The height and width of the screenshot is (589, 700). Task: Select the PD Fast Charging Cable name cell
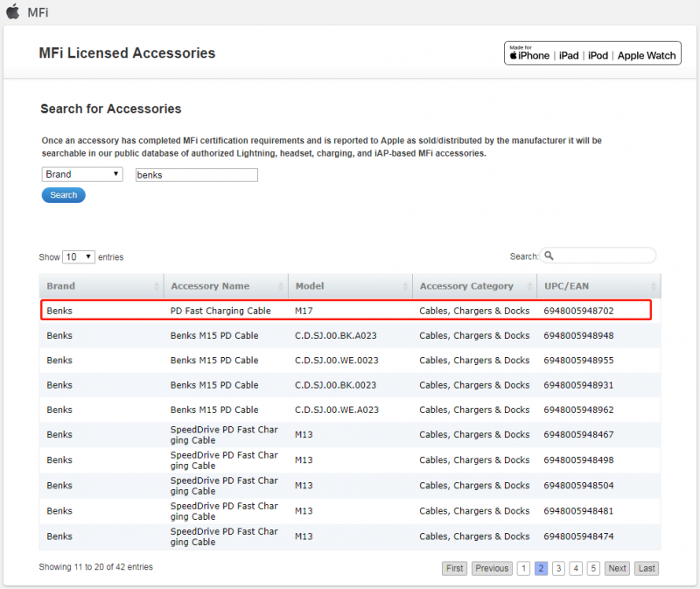tap(220, 311)
